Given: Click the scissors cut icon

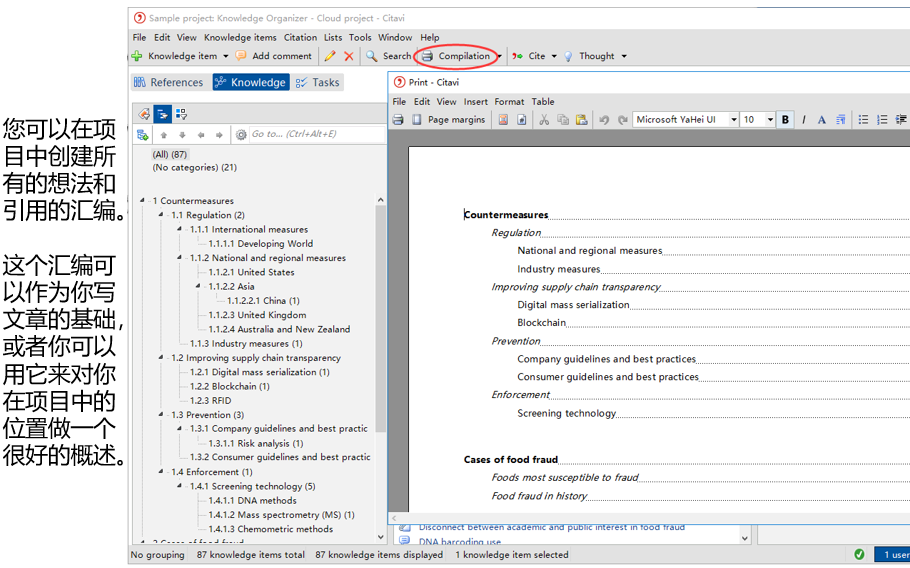Looking at the screenshot, I should click(544, 120).
